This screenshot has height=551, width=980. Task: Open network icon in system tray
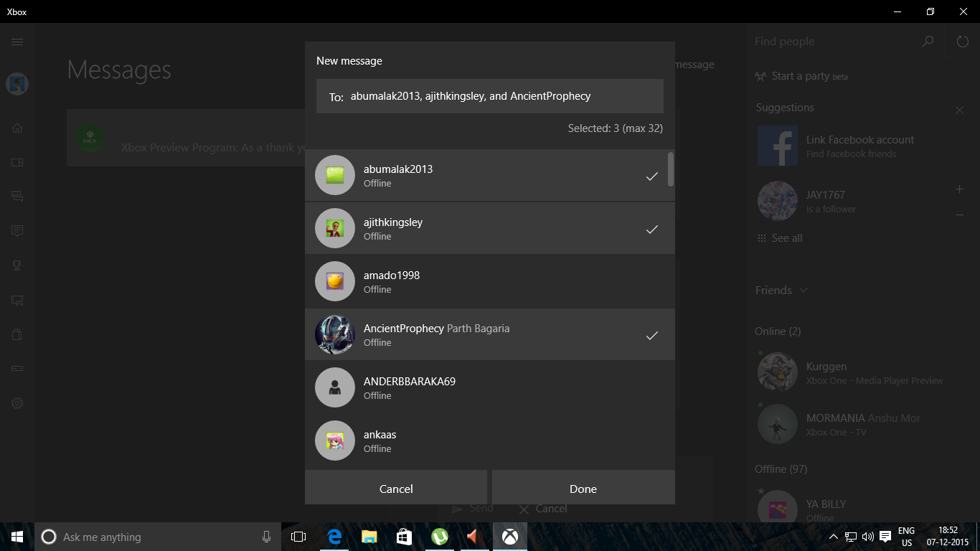coord(851,537)
